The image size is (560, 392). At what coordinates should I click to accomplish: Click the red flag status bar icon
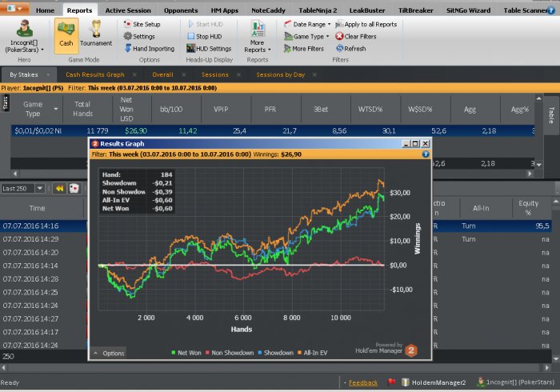391,382
